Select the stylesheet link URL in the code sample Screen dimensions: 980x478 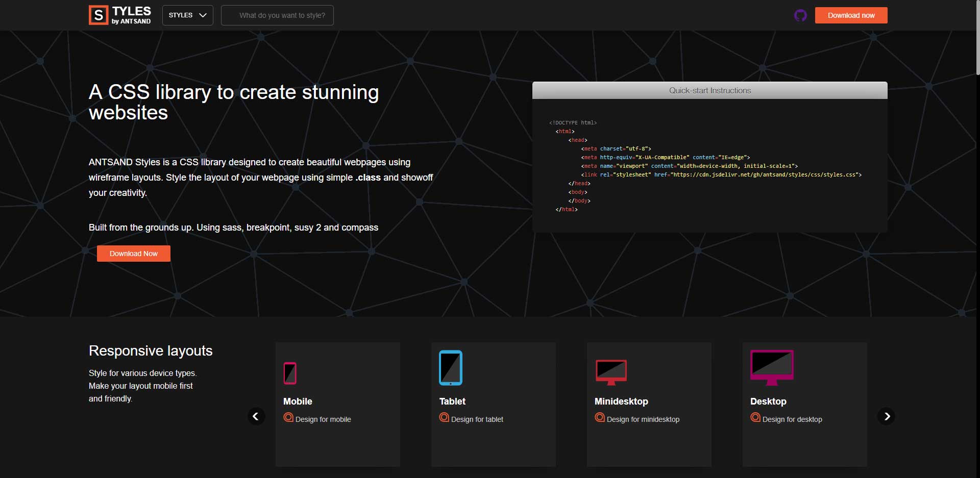click(764, 174)
